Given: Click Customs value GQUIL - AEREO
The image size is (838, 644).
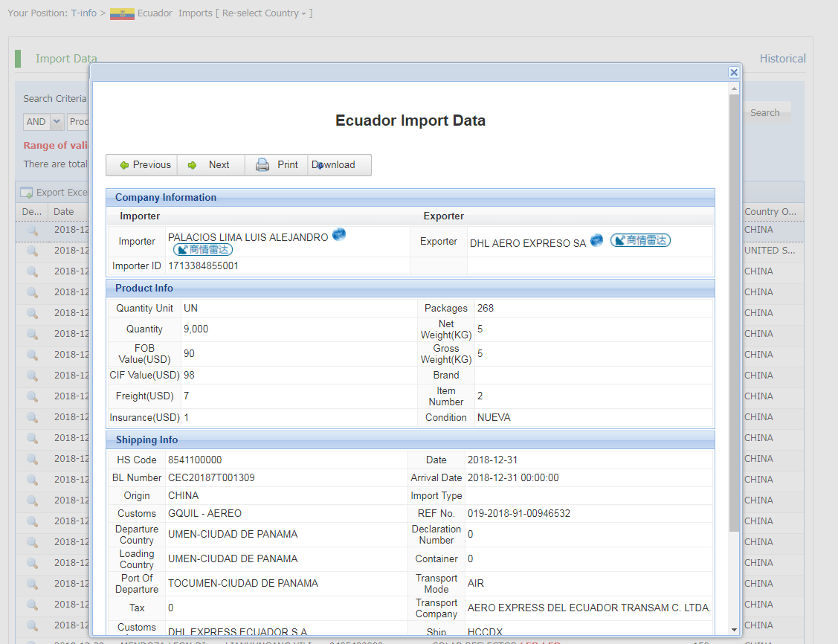Looking at the screenshot, I should (x=204, y=514).
